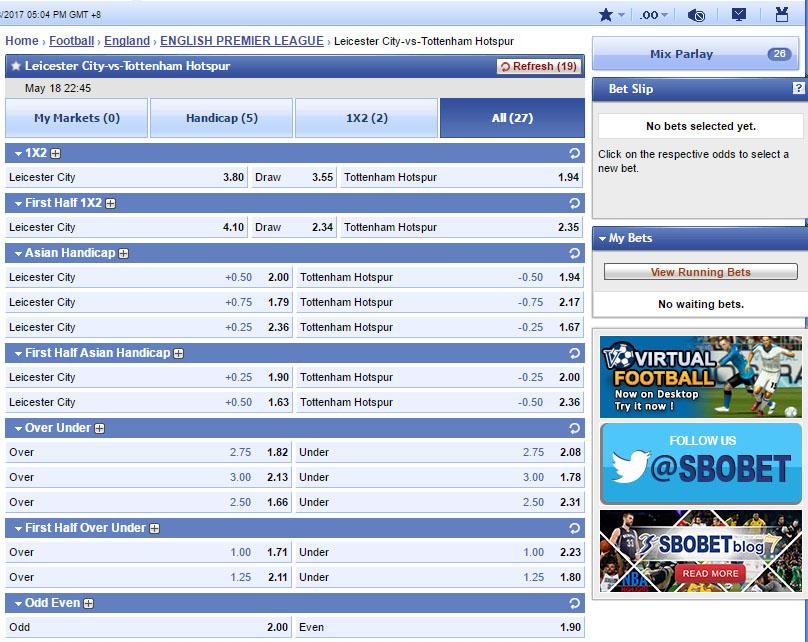Collapse the Asian Handicap section

18,254
